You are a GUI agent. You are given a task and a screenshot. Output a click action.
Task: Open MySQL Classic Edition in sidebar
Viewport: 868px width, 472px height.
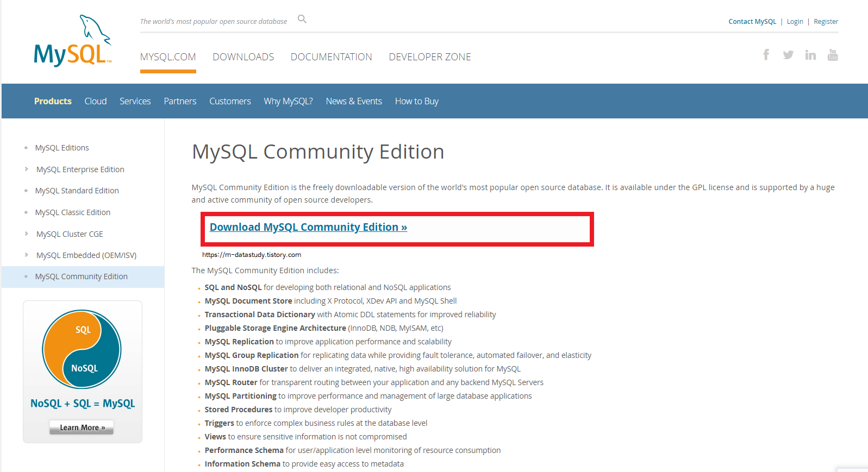pyautogui.click(x=73, y=212)
